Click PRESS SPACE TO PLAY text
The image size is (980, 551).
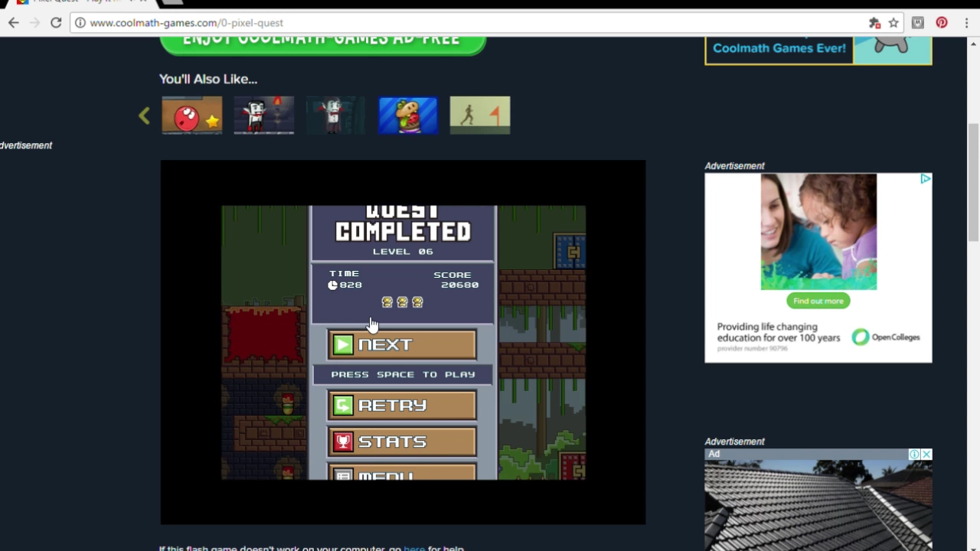[403, 374]
